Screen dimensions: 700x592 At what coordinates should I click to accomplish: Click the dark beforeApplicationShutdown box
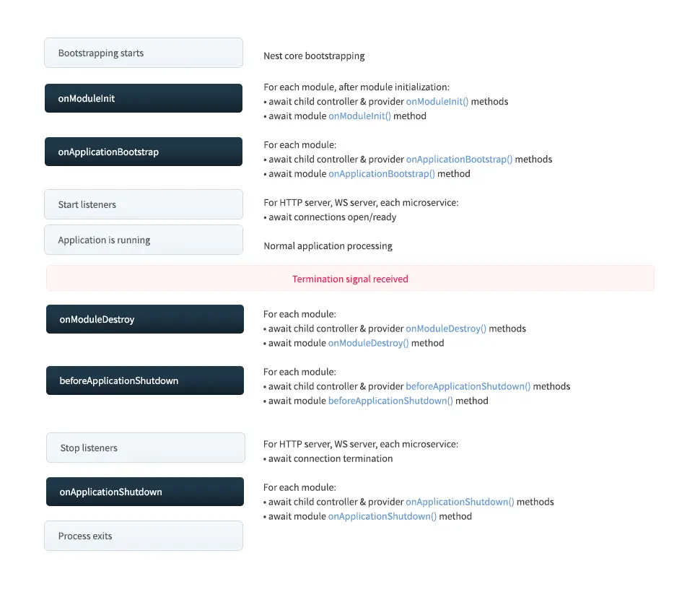[145, 380]
